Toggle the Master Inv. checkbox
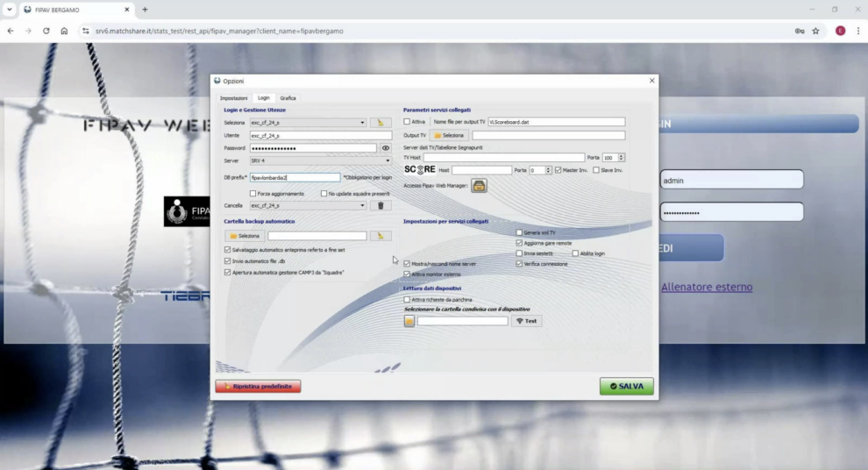The height and width of the screenshot is (470, 868). [x=559, y=170]
